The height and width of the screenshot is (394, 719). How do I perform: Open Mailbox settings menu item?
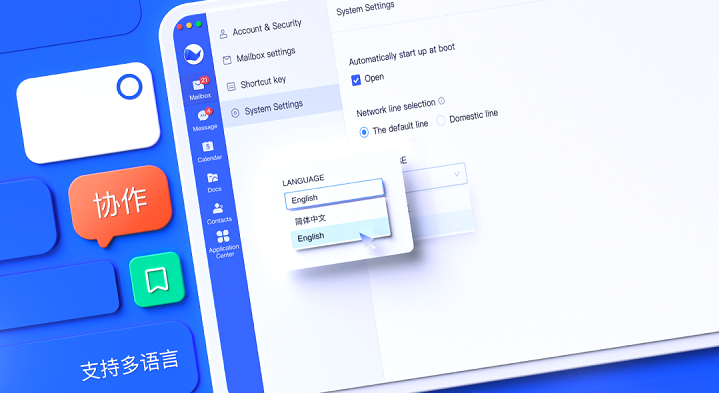(x=266, y=55)
